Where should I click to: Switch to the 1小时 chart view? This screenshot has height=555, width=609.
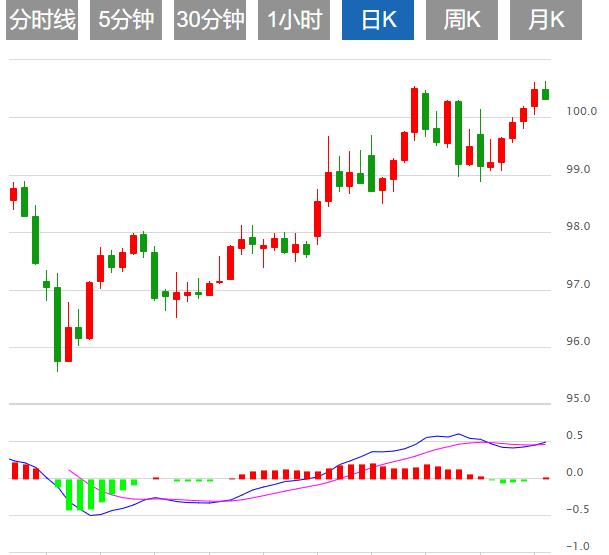(294, 20)
